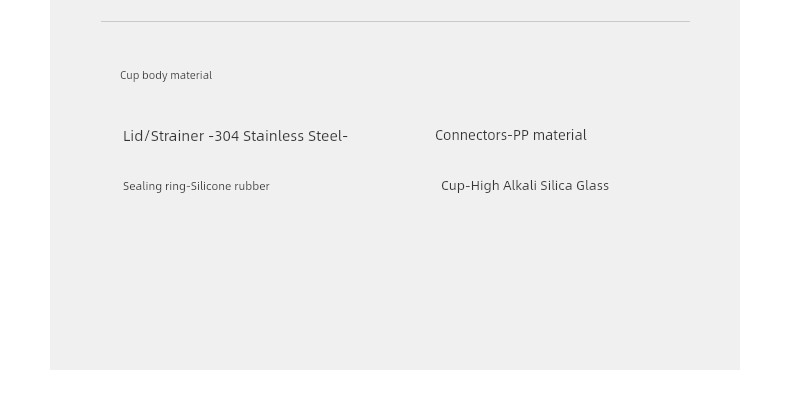Click the word 'Steel-' in the lid line

pos(329,136)
